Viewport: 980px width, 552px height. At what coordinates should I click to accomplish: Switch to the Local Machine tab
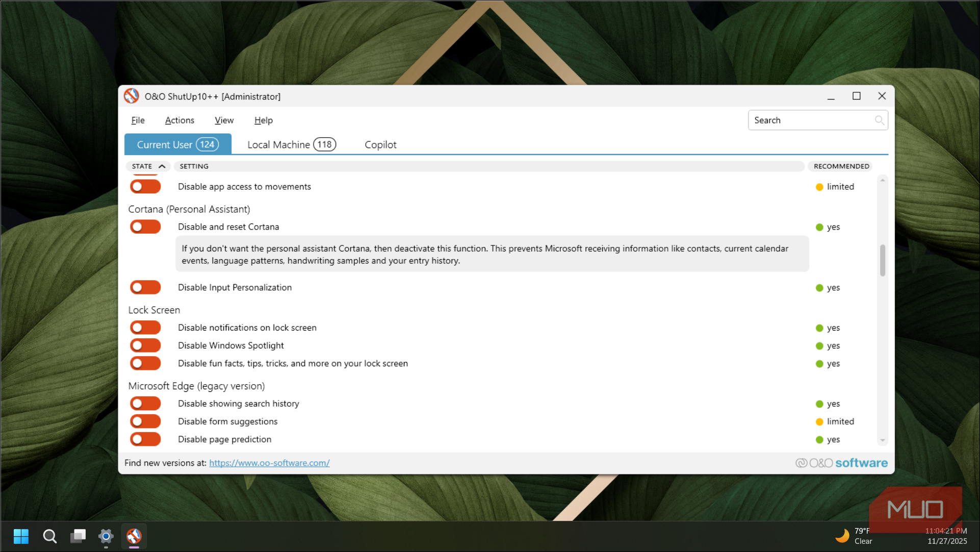[x=291, y=144]
